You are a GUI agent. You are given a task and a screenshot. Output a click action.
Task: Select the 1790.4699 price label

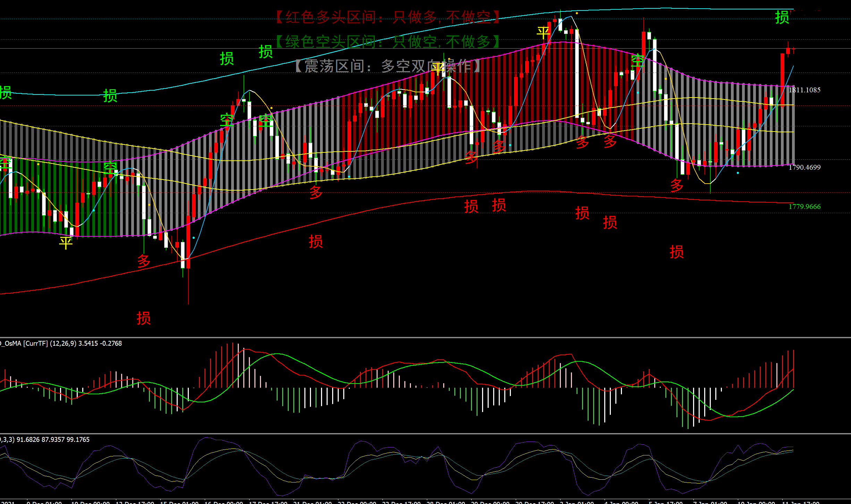click(x=804, y=167)
